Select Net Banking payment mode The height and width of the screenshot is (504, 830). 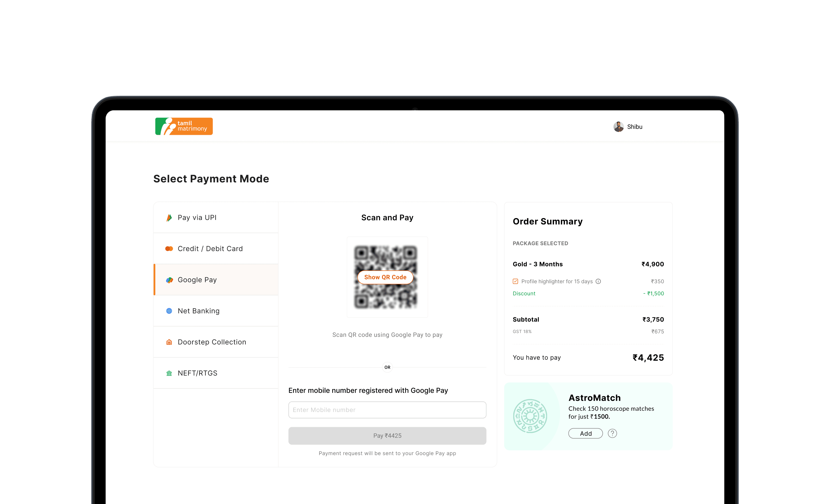pos(216,311)
